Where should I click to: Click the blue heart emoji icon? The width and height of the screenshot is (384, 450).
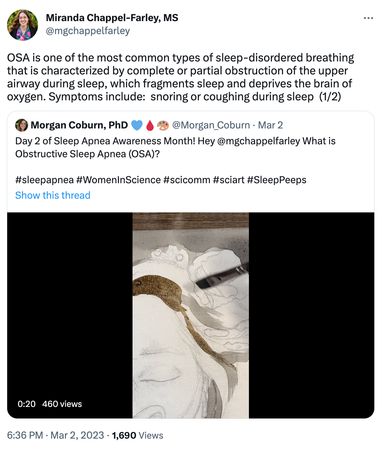(137, 125)
